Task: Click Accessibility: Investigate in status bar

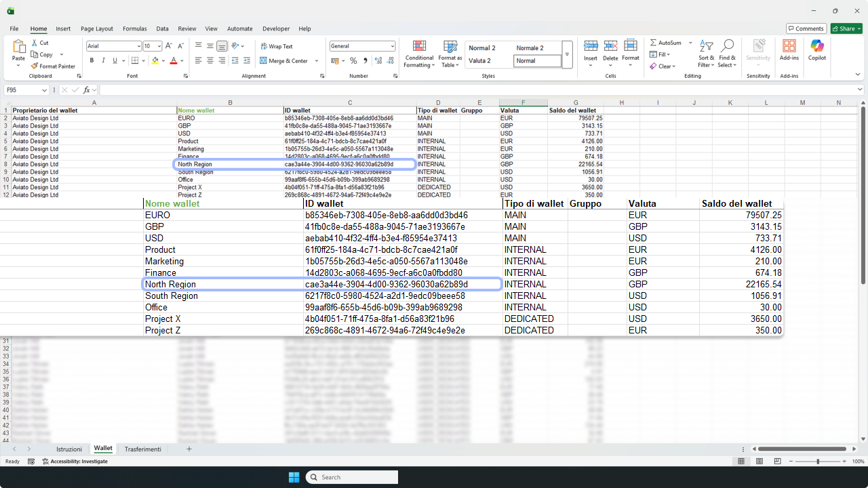Action: click(75, 462)
